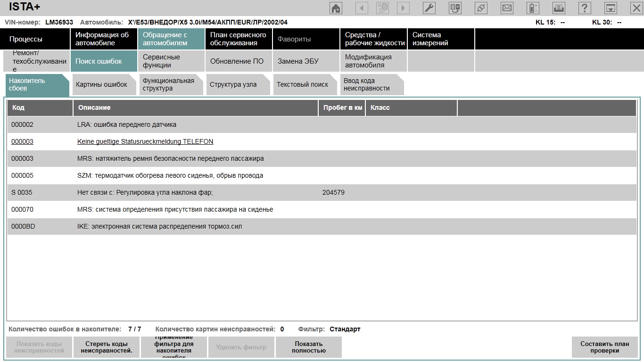Close ISTA+ with the X icon

[636, 8]
